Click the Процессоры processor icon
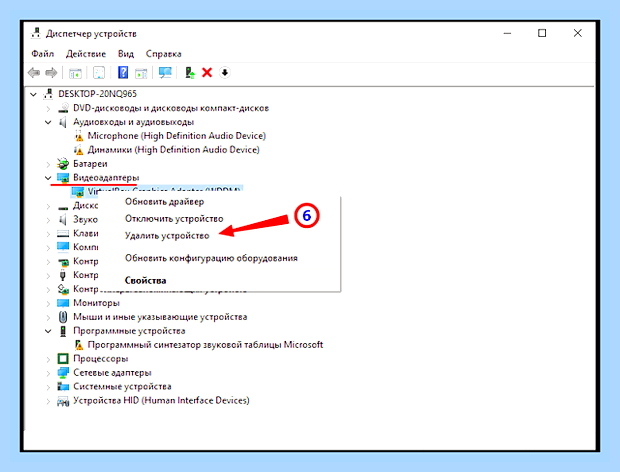The image size is (620, 472). 63,359
